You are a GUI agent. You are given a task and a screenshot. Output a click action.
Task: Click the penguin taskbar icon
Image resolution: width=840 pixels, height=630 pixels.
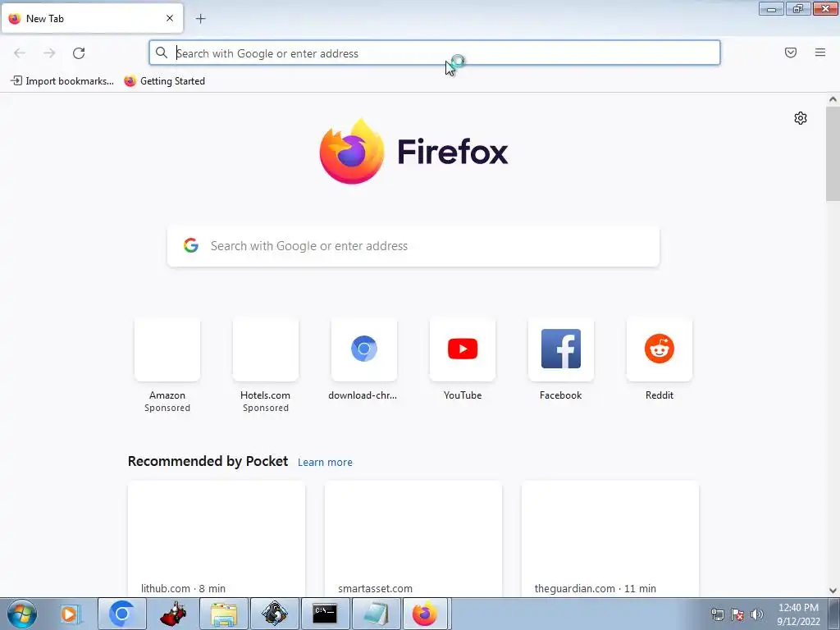pyautogui.click(x=274, y=614)
